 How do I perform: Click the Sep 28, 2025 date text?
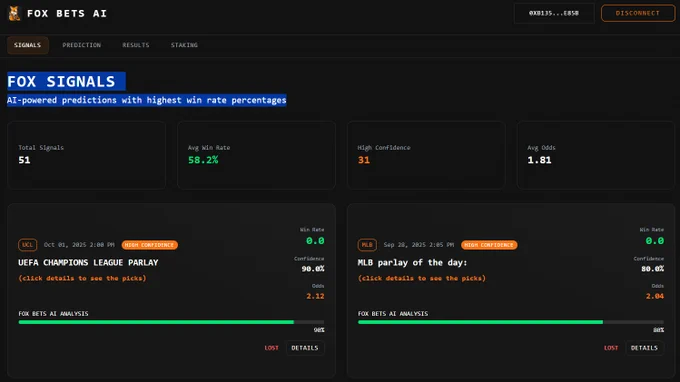coord(418,245)
